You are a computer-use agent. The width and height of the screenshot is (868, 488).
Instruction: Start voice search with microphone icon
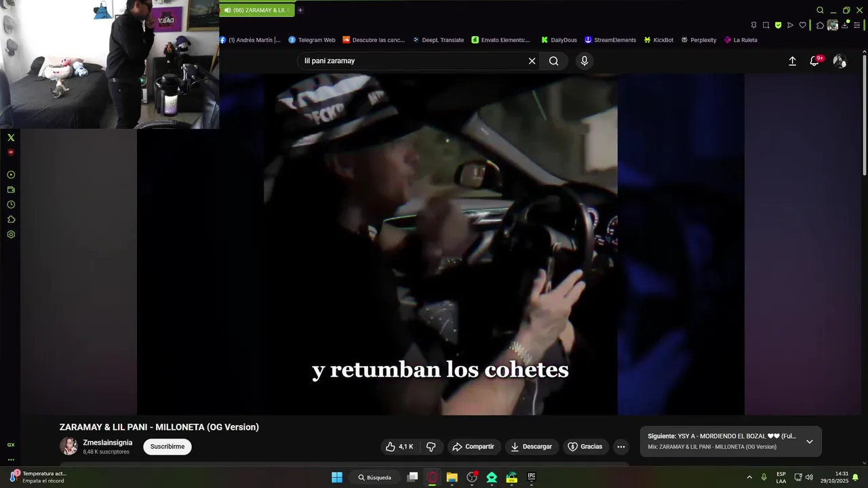[585, 61]
